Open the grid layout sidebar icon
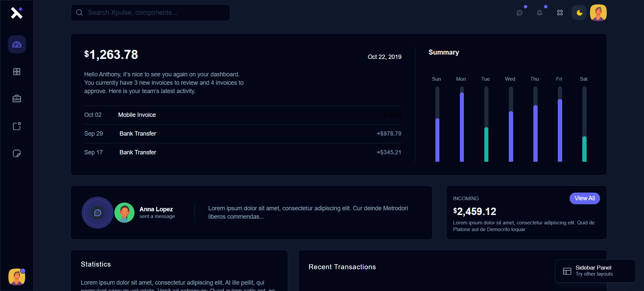 click(17, 72)
